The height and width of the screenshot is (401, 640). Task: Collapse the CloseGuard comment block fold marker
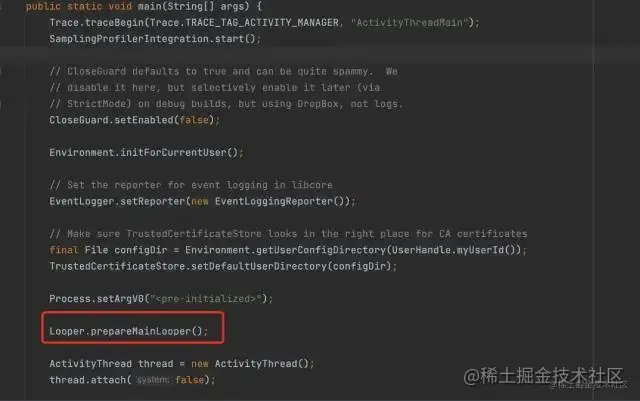(1, 71)
